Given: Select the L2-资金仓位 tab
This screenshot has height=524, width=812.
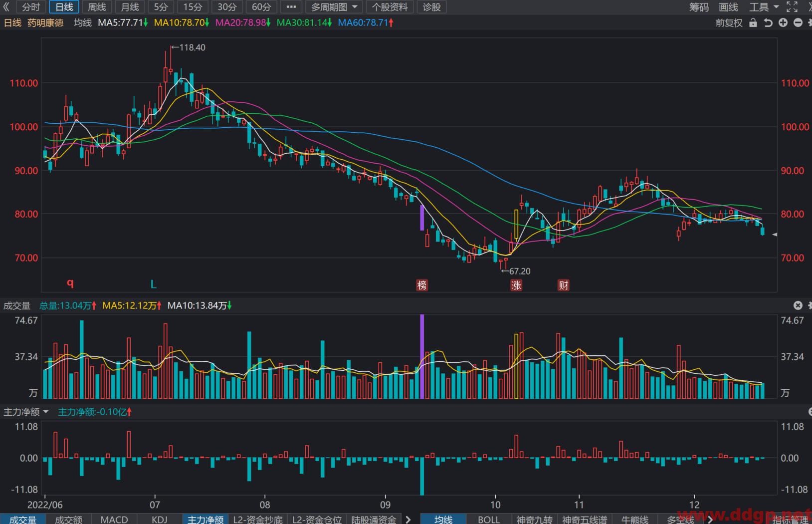Looking at the screenshot, I should point(317,519).
